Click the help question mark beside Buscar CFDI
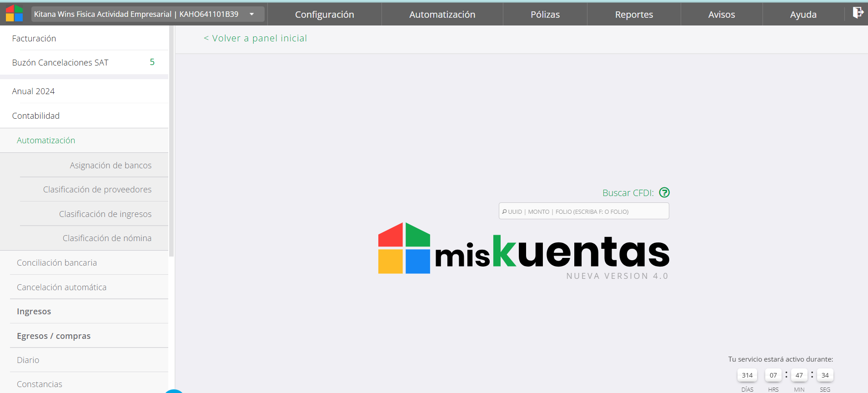 (664, 193)
